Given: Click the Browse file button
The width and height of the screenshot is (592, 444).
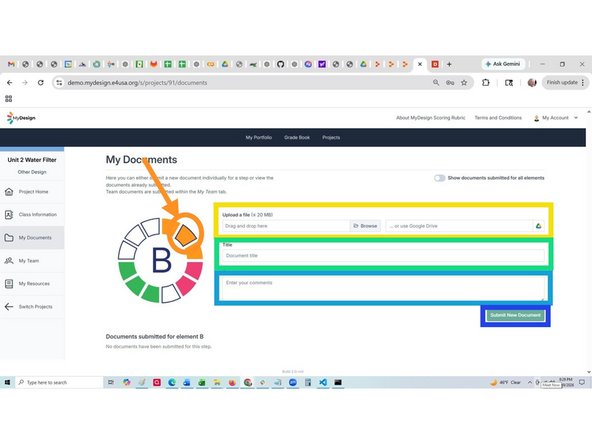Looking at the screenshot, I should point(365,226).
